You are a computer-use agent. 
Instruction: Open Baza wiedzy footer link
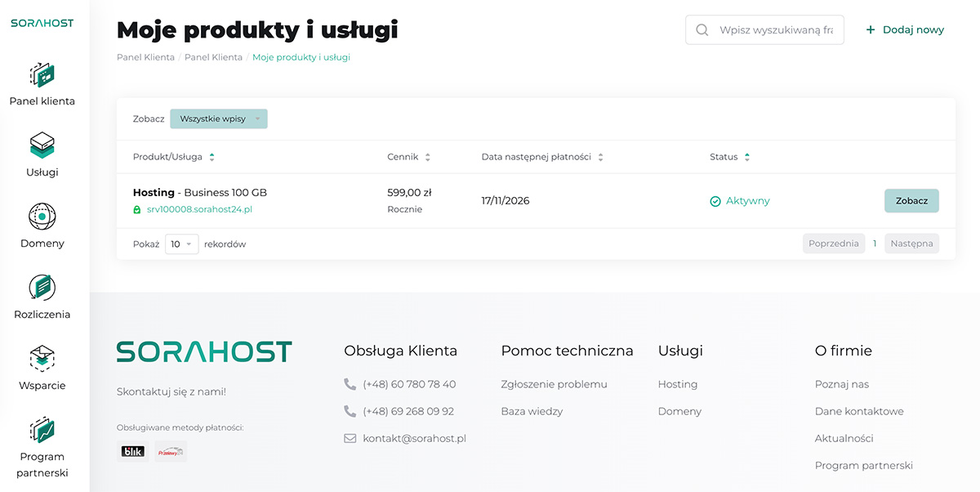point(532,411)
